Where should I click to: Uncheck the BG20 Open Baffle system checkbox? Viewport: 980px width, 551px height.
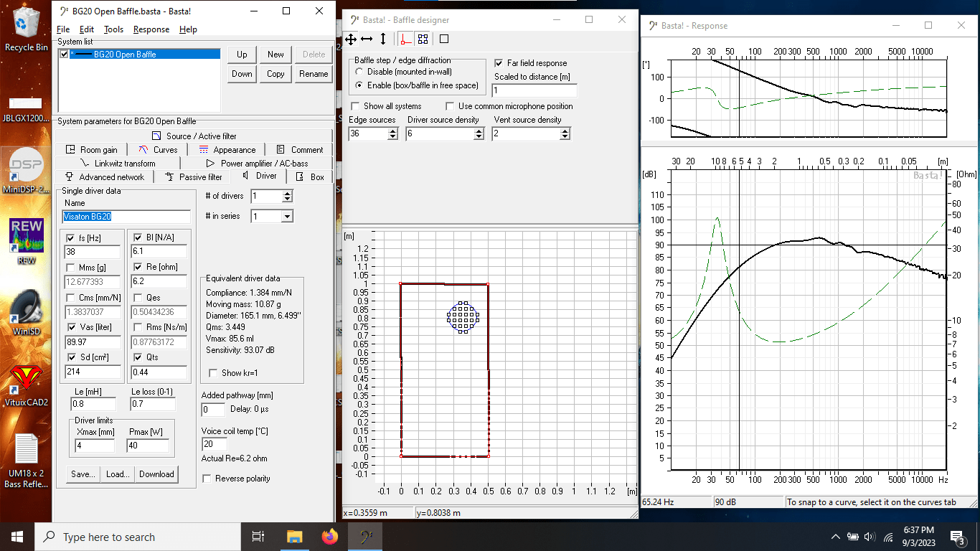pos(65,54)
